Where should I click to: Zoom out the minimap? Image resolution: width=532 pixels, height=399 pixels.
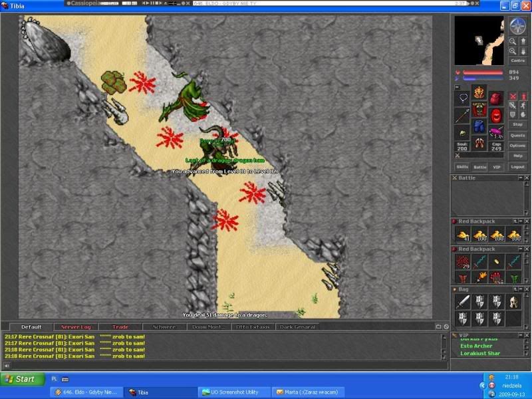(513, 41)
